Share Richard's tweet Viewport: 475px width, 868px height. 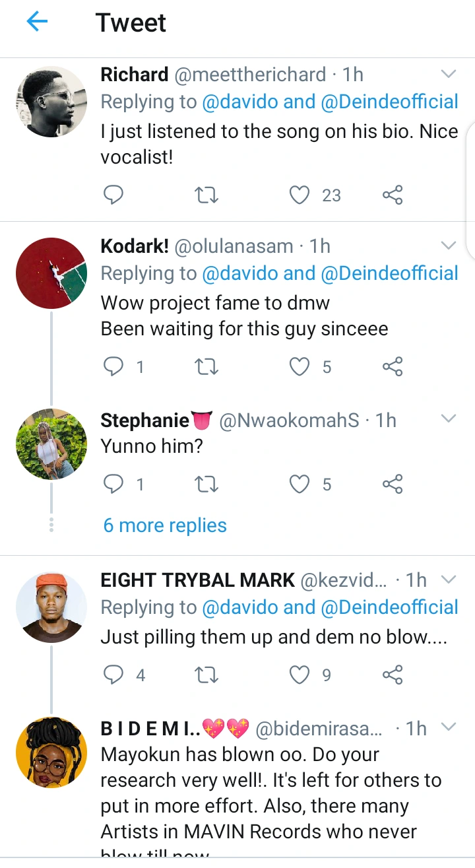point(393,195)
